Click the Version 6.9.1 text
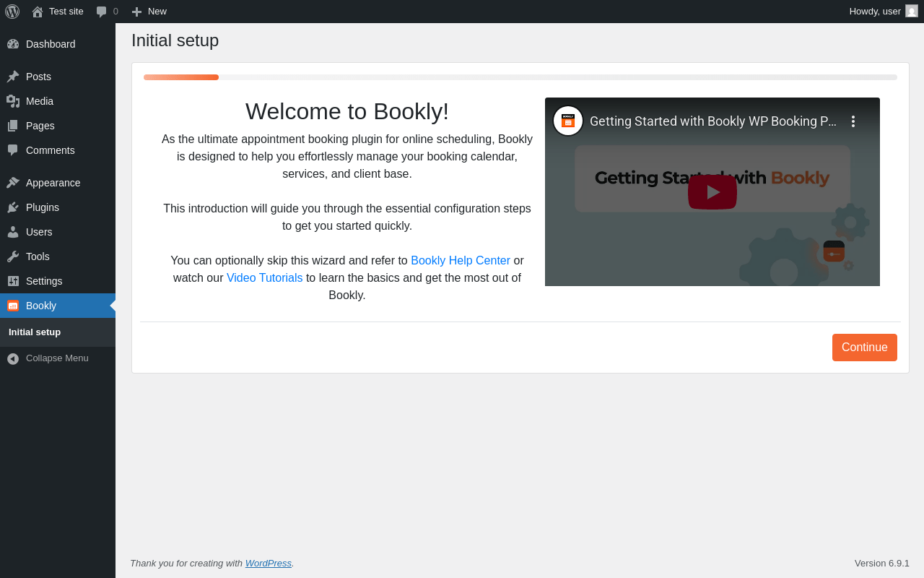This screenshot has height=578, width=924. tap(882, 564)
